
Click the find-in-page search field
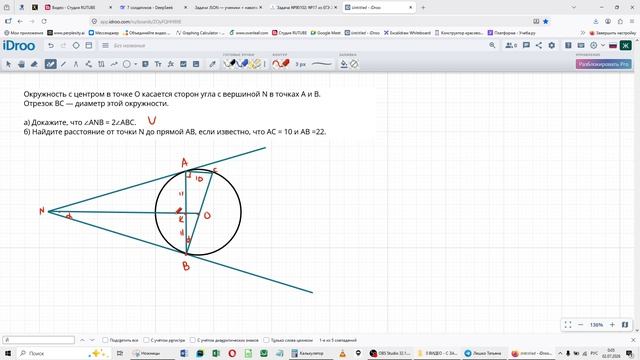click(x=39, y=340)
